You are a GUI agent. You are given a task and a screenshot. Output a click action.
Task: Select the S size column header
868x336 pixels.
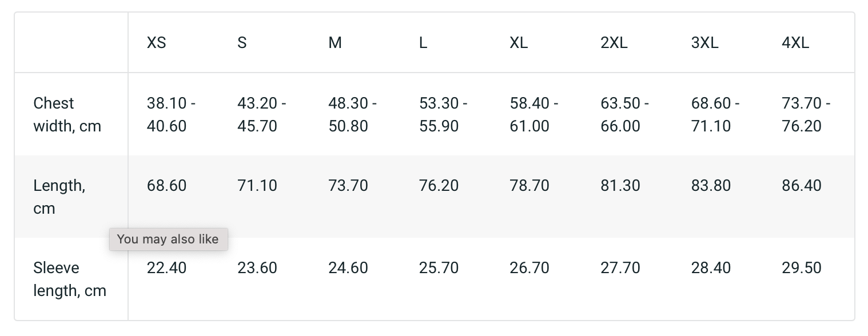(242, 43)
